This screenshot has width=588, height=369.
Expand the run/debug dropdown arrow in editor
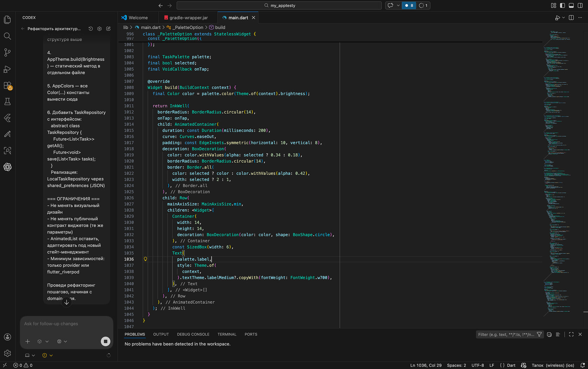(563, 18)
